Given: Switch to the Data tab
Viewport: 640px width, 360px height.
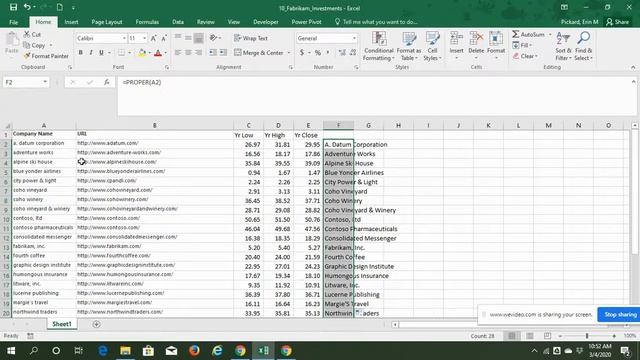Looking at the screenshot, I should click(178, 22).
